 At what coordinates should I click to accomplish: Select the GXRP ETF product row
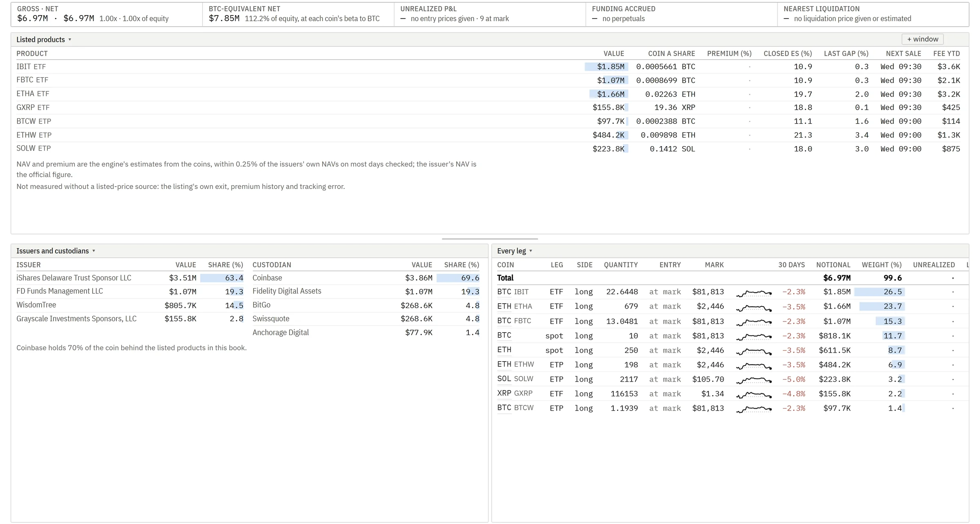pos(488,108)
